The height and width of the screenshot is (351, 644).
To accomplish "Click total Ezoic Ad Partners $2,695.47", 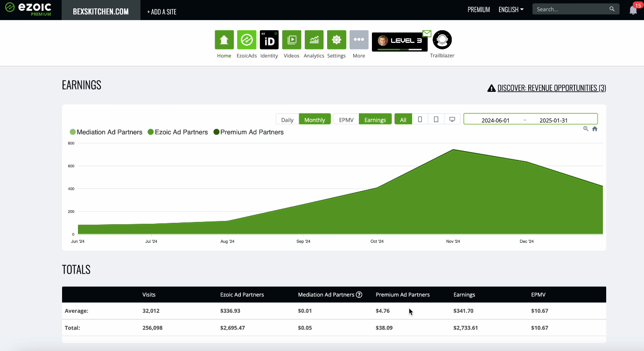I will coord(233,328).
